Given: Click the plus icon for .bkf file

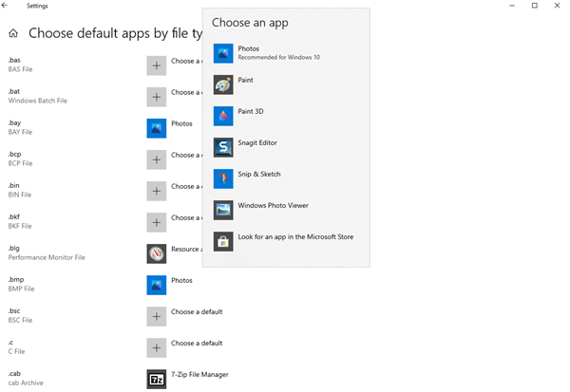Looking at the screenshot, I should (x=157, y=222).
